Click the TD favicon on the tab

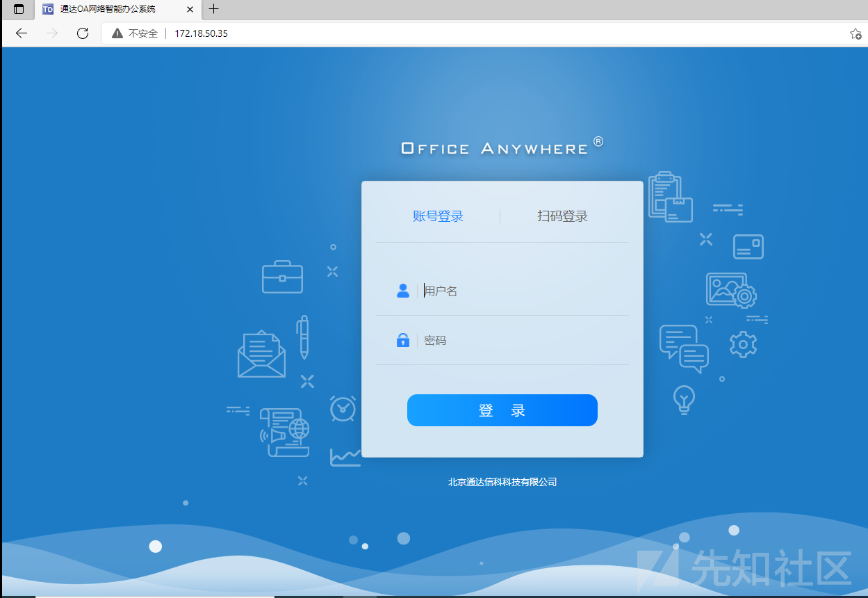(x=48, y=10)
